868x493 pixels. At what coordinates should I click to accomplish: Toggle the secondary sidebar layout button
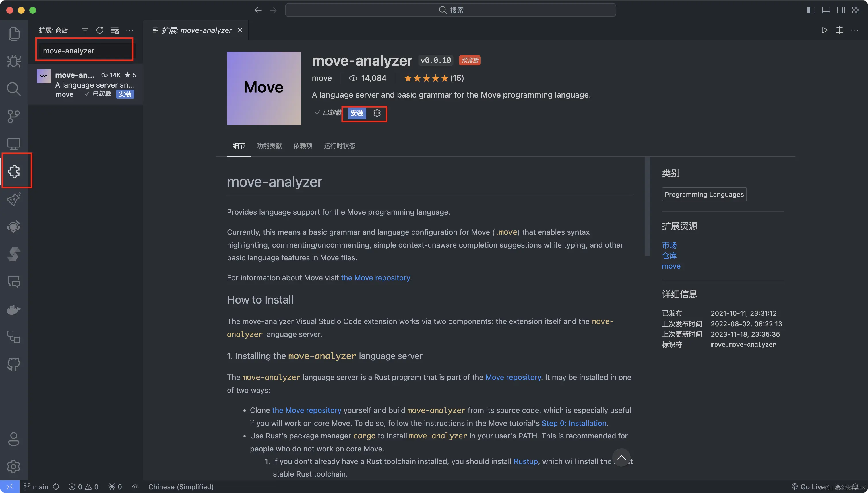click(840, 10)
